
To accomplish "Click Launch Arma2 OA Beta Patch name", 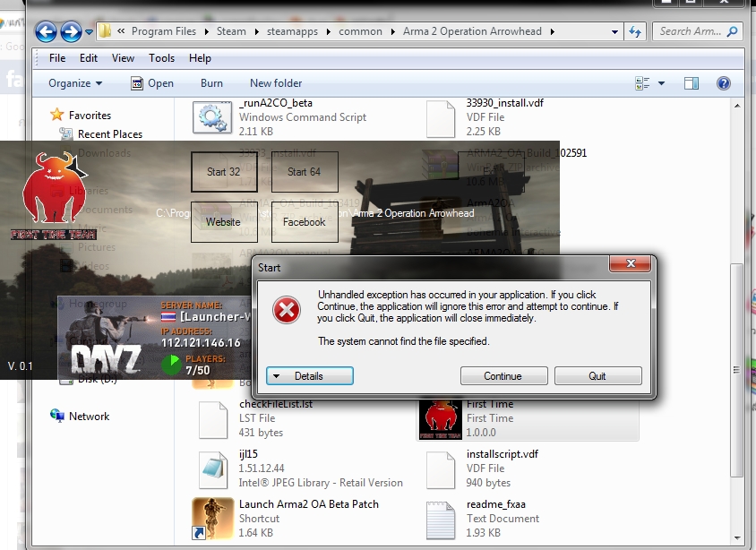I will coord(308,504).
